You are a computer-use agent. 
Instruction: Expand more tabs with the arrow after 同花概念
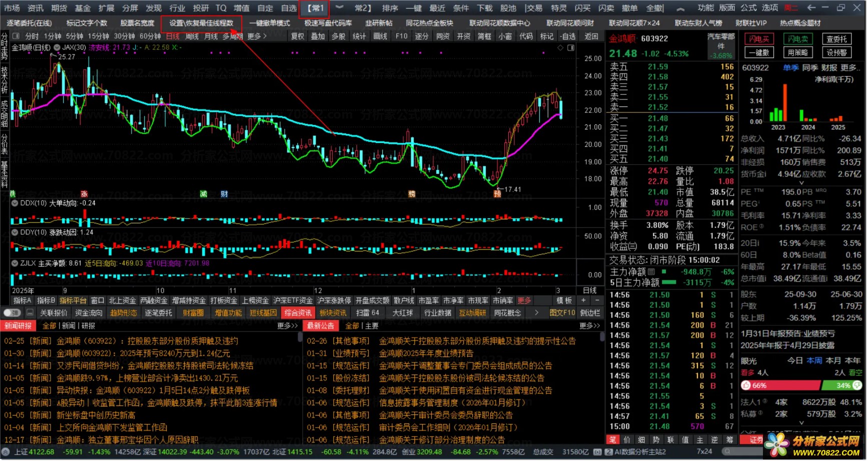pyautogui.click(x=536, y=313)
